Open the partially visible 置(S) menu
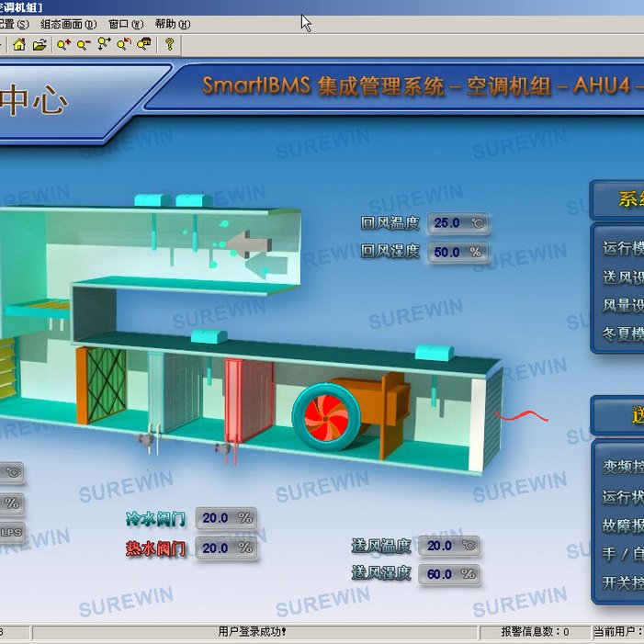This screenshot has height=644, width=644. (15, 24)
